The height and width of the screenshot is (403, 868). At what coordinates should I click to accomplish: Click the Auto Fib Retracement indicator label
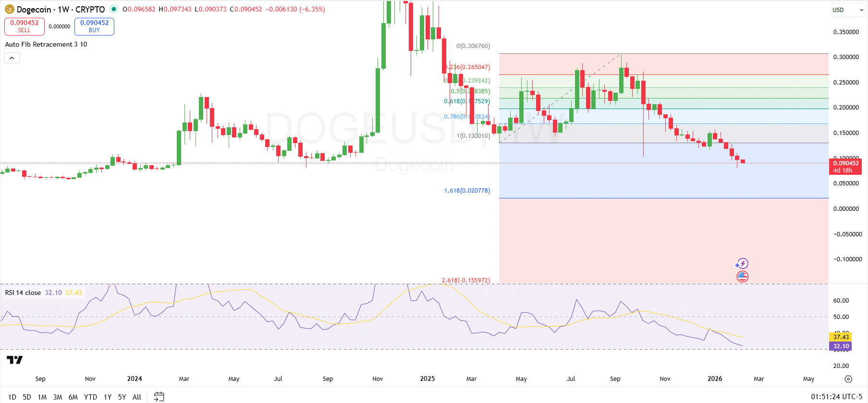coord(46,44)
